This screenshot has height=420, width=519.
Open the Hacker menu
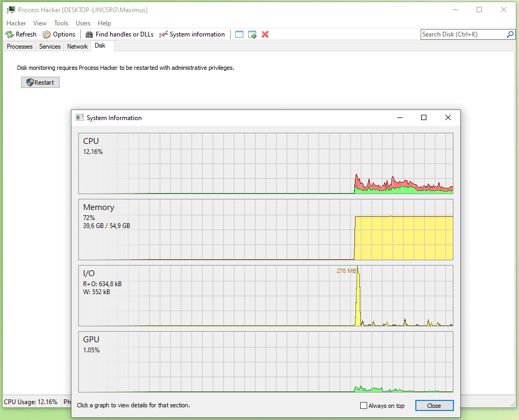[x=16, y=23]
